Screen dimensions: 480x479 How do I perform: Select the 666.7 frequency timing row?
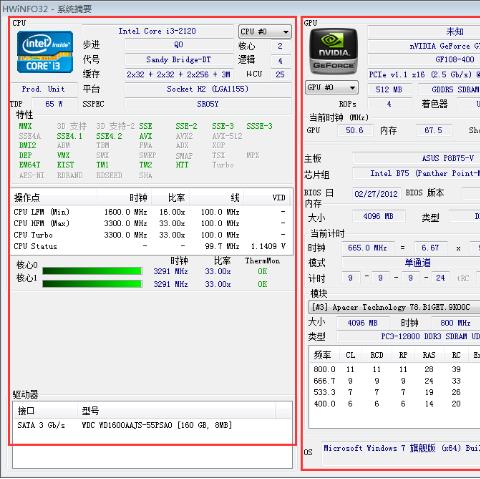point(394,381)
